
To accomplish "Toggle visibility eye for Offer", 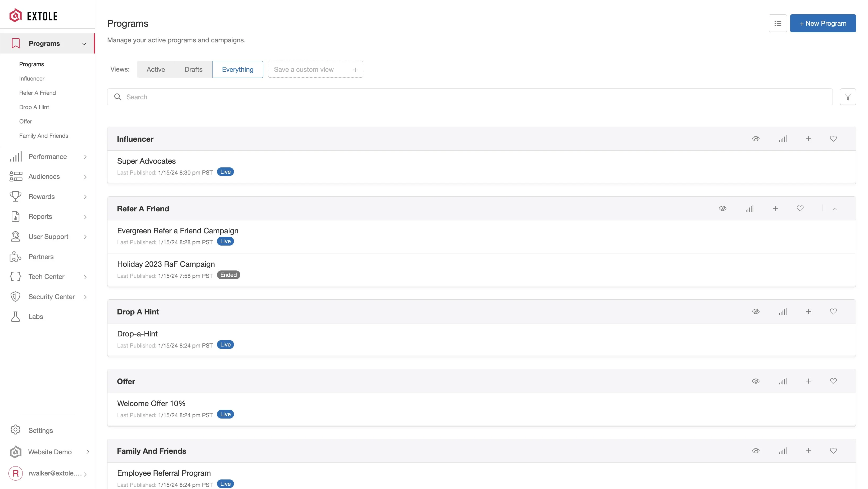I will pos(756,381).
